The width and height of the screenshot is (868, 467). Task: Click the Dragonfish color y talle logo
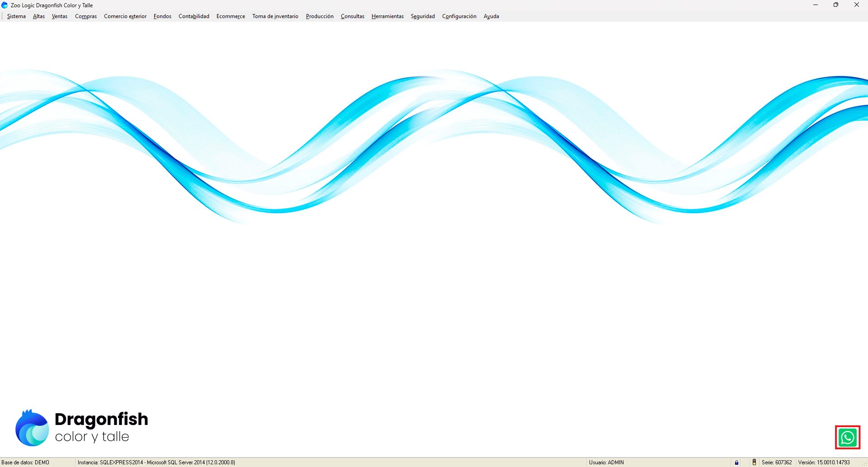82,428
